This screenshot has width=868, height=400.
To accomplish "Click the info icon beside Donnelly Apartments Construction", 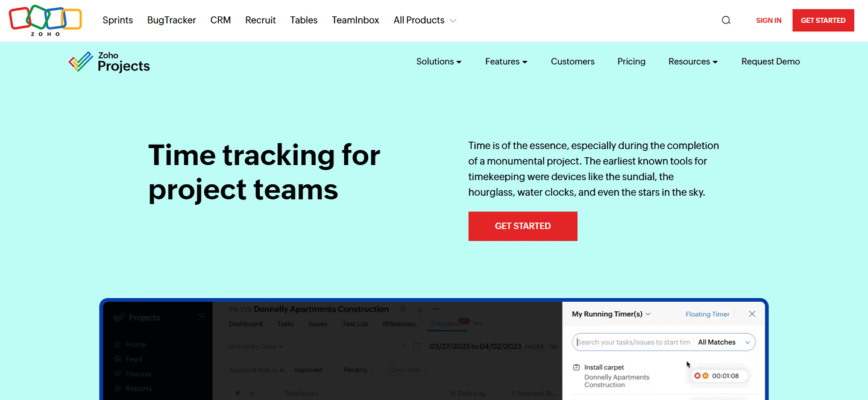I will (x=403, y=309).
